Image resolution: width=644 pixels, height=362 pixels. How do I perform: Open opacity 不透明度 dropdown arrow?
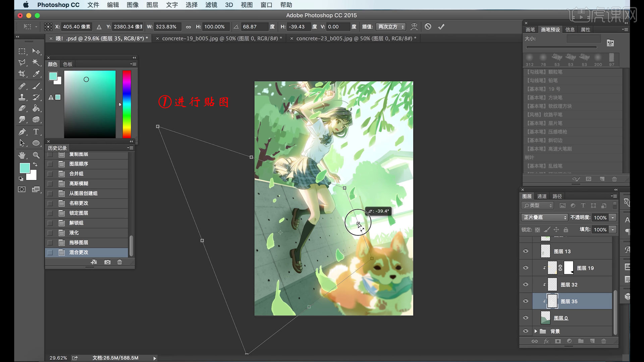(x=613, y=218)
